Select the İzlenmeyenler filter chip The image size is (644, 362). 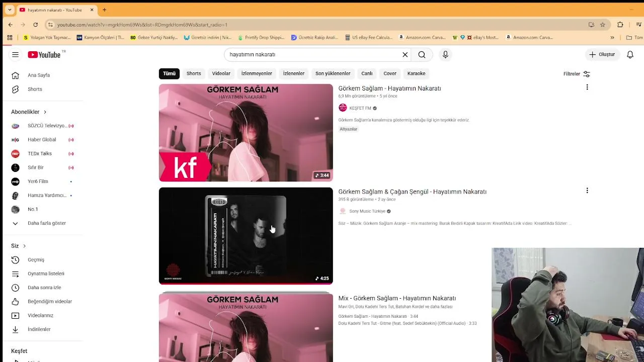tap(257, 73)
